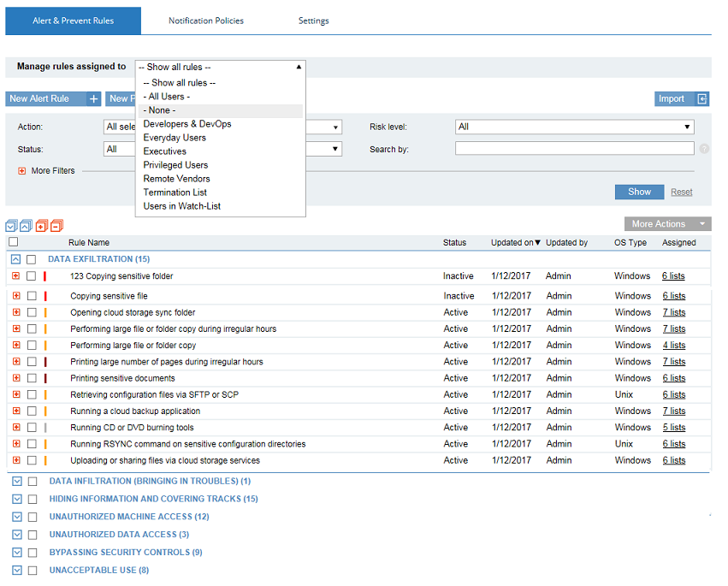
Task: Click the collapse all categories icon
Action: pos(26,226)
